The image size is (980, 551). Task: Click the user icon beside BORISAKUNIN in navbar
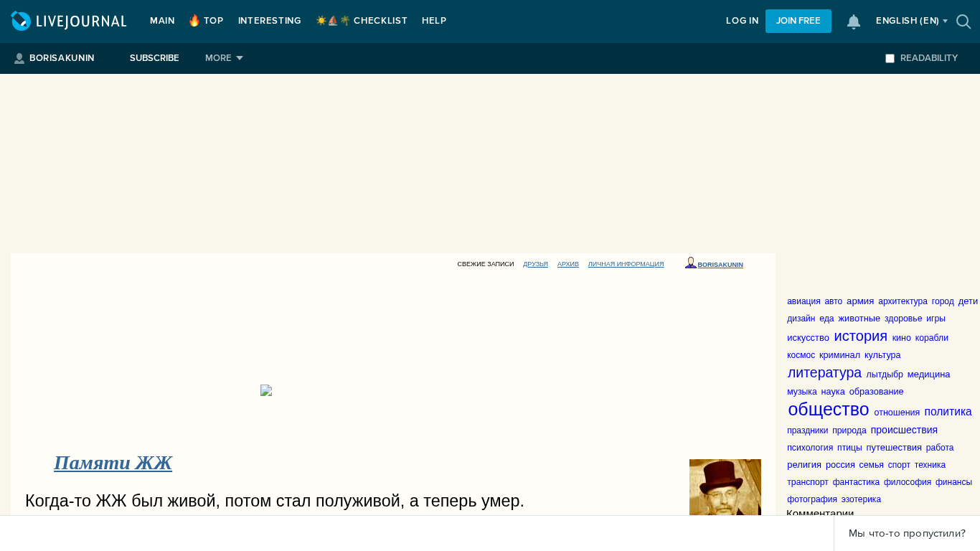(x=19, y=58)
